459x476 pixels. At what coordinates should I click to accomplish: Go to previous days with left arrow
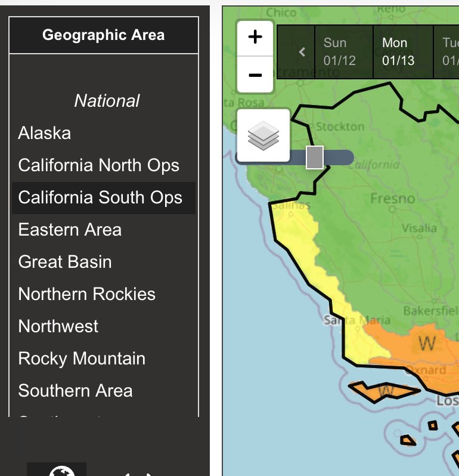(302, 52)
